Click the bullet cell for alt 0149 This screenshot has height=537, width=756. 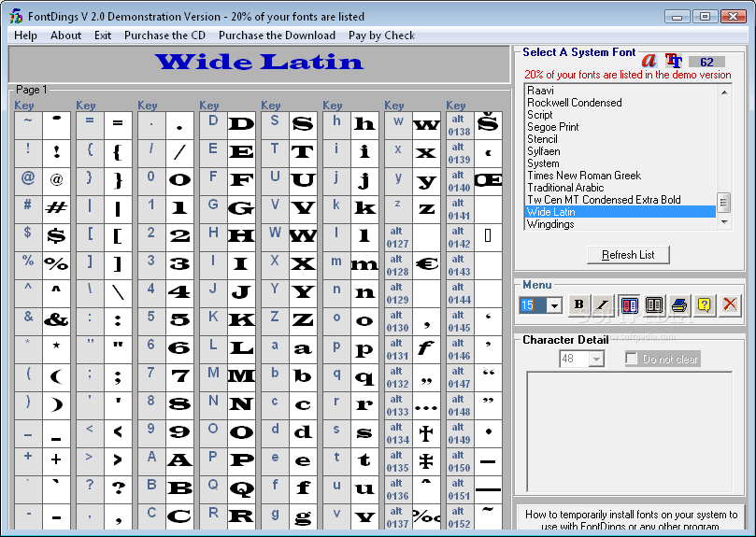coord(489,431)
